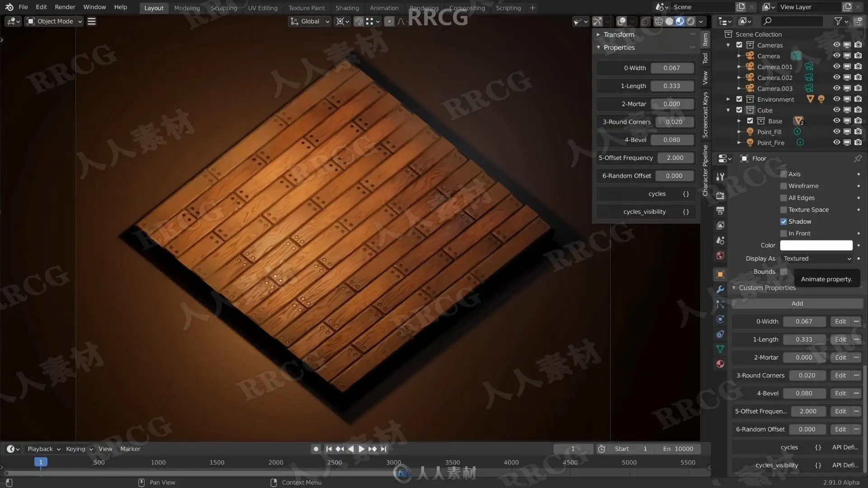868x488 pixels.
Task: Open the Render properties tab icon
Action: point(720,196)
